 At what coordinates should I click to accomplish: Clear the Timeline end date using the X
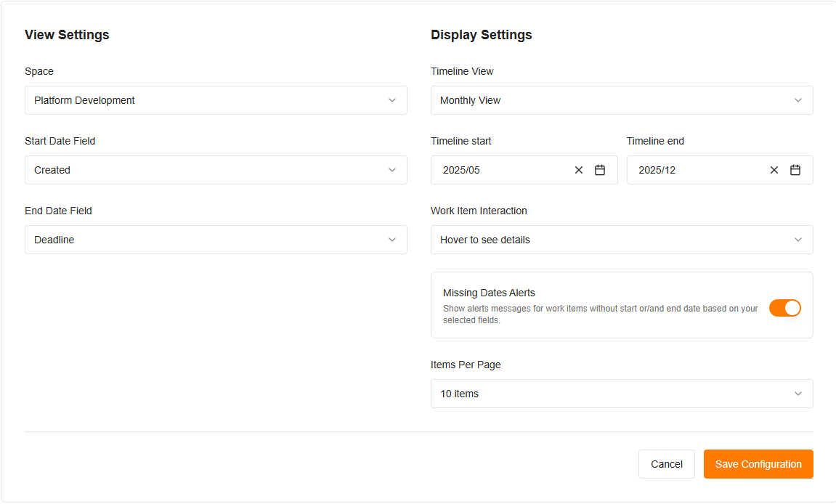774,169
